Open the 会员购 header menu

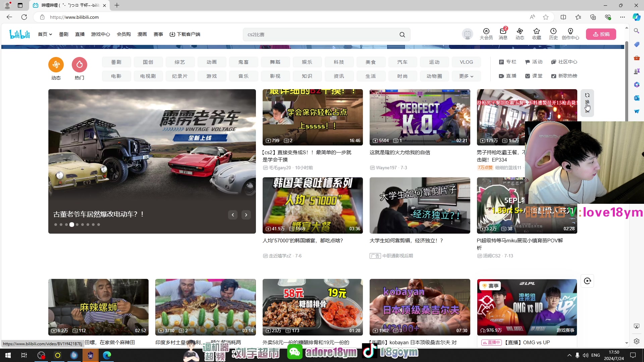pos(124,34)
